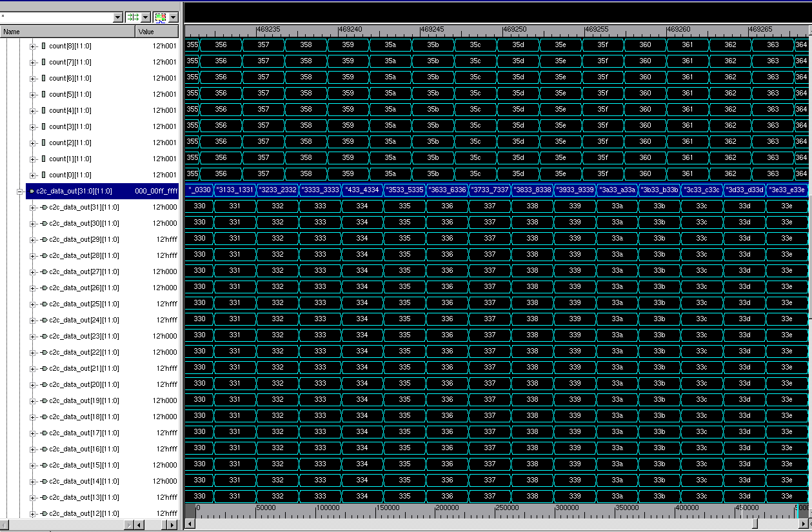812x532 pixels.
Task: Click value 12'h001 of count[8]
Action: [164, 46]
